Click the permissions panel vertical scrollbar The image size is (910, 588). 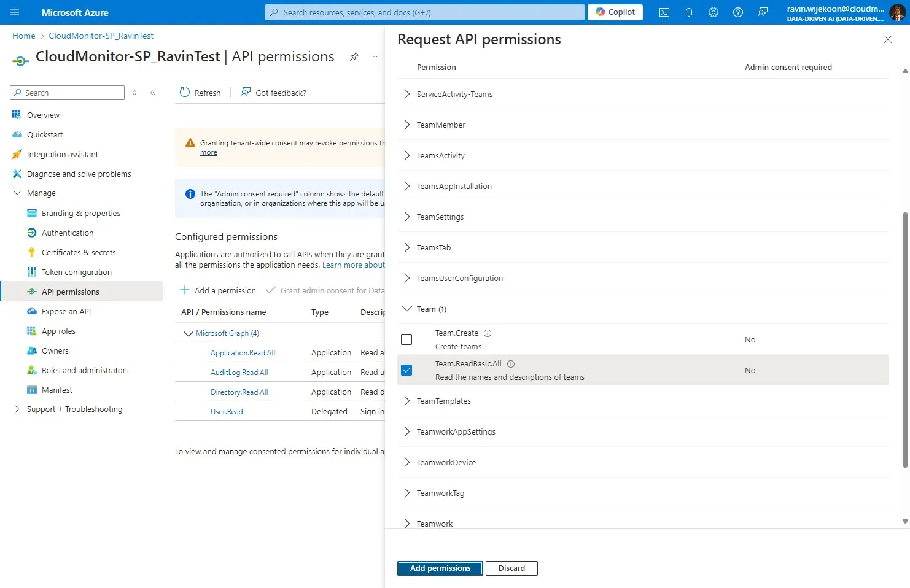pos(905,340)
